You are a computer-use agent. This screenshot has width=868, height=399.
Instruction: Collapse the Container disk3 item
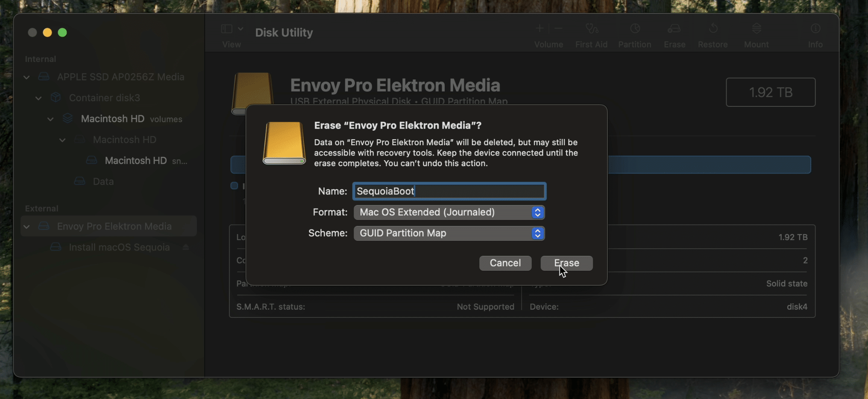tap(38, 98)
